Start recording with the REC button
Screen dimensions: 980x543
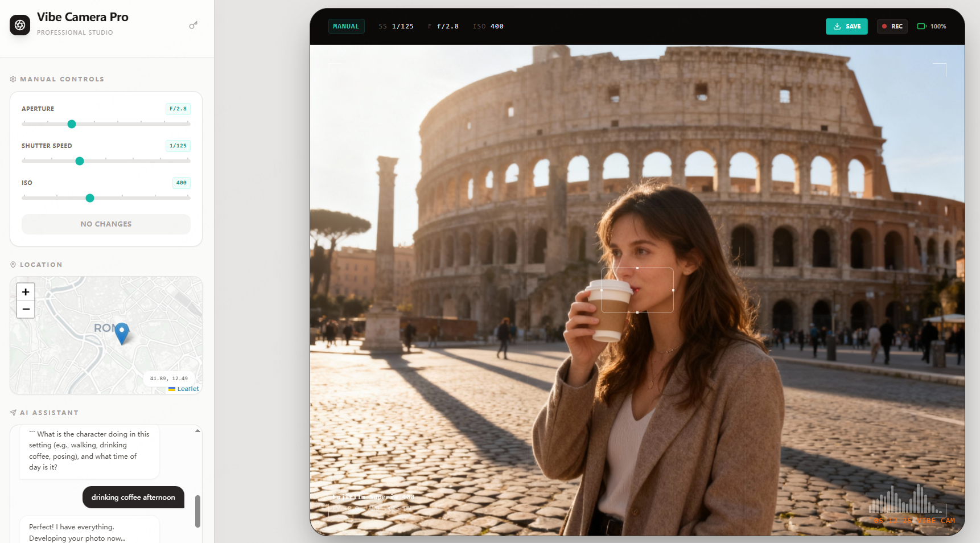tap(892, 26)
